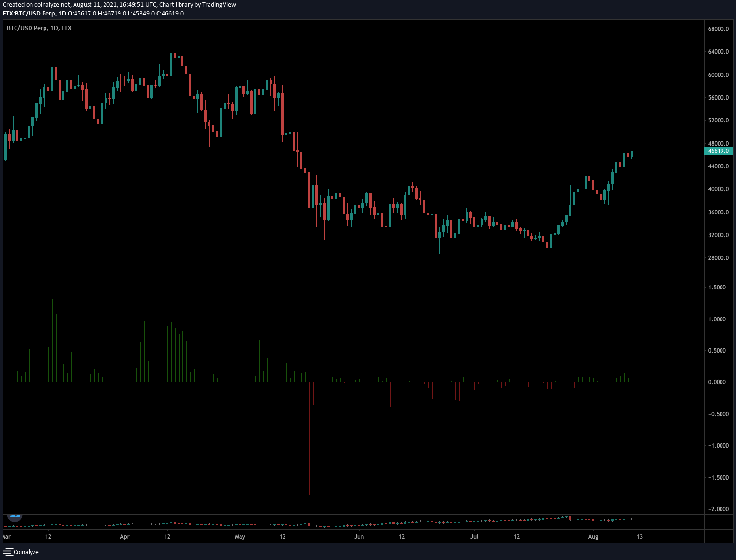Click the 46619.0 current price label

(x=719, y=151)
